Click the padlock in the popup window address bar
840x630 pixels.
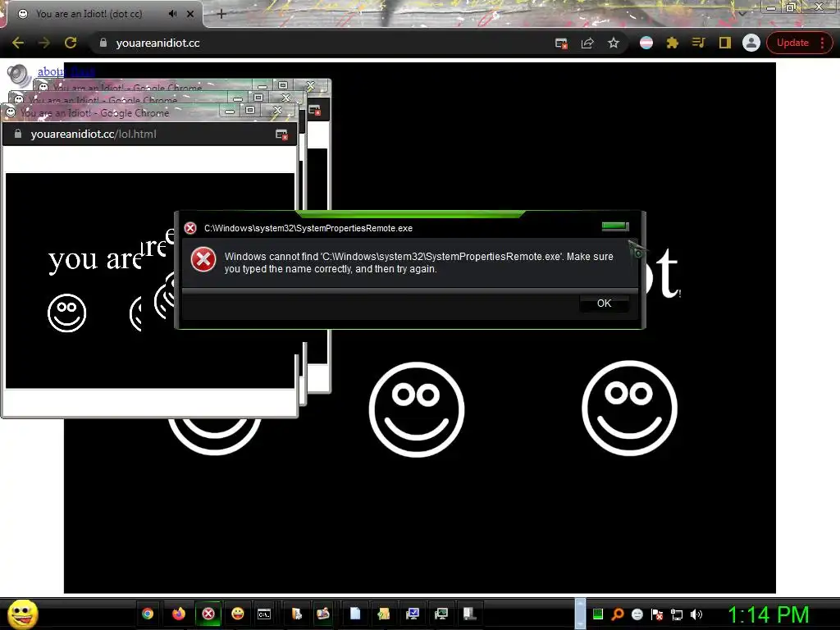pos(18,134)
